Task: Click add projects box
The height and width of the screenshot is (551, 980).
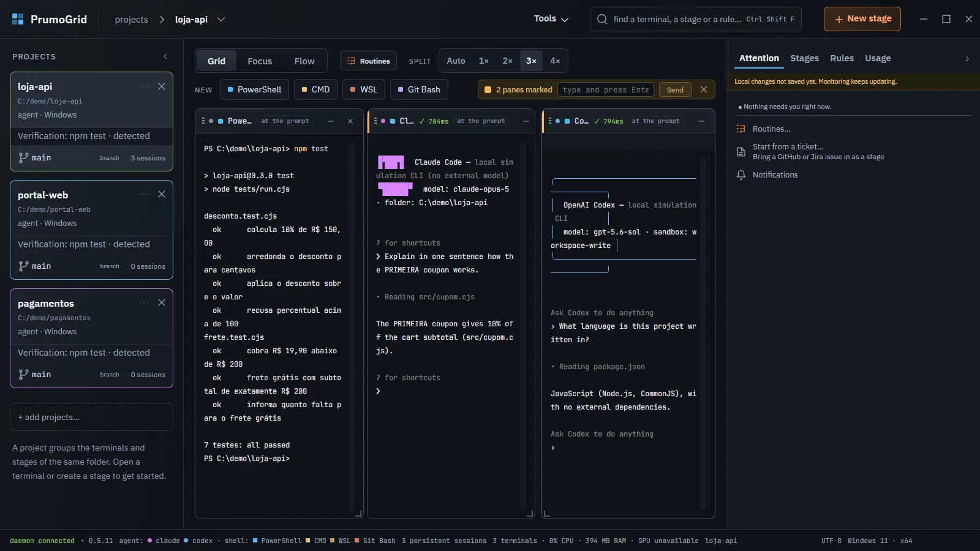Action: pyautogui.click(x=91, y=417)
